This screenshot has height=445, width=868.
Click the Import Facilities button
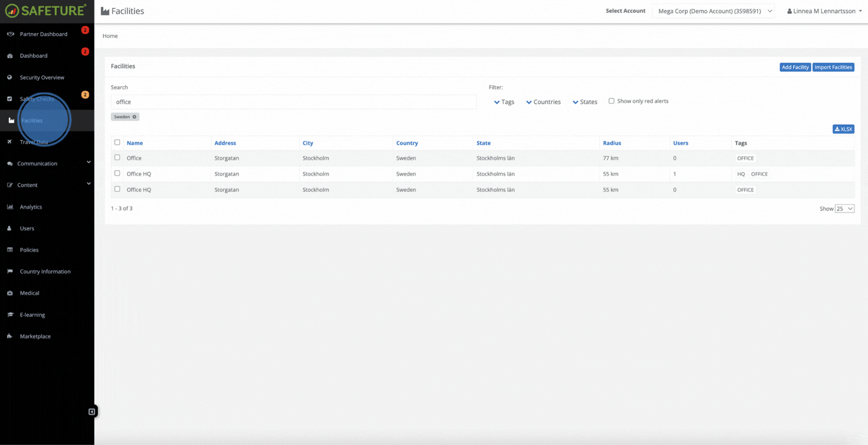click(833, 67)
